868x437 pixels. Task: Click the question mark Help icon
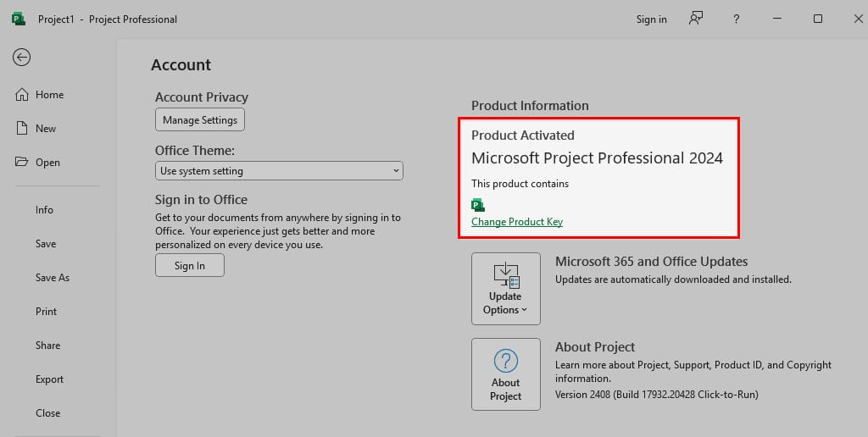point(737,19)
